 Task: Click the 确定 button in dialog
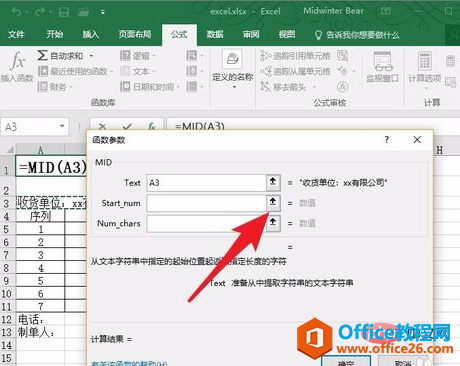[346, 362]
